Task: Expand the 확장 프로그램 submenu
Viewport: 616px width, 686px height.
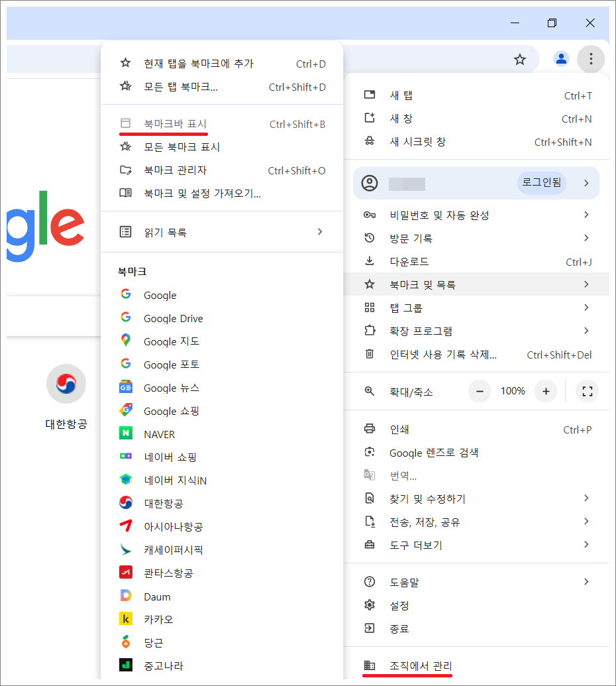Action: (476, 331)
